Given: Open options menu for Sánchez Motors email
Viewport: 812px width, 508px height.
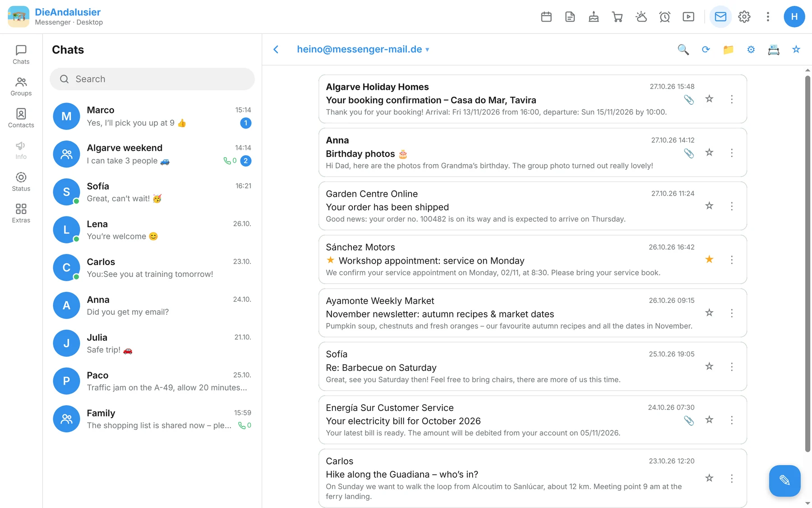Looking at the screenshot, I should pos(732,260).
